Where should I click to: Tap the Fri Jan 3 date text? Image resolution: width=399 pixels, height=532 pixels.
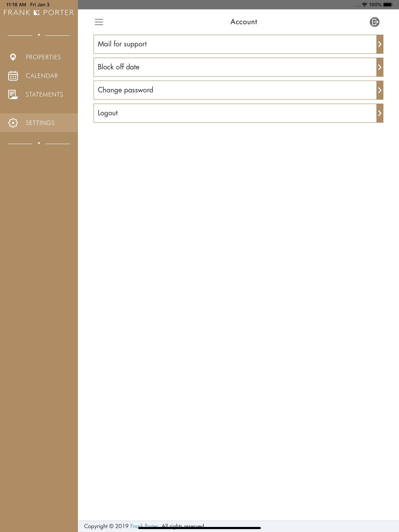click(x=40, y=4)
